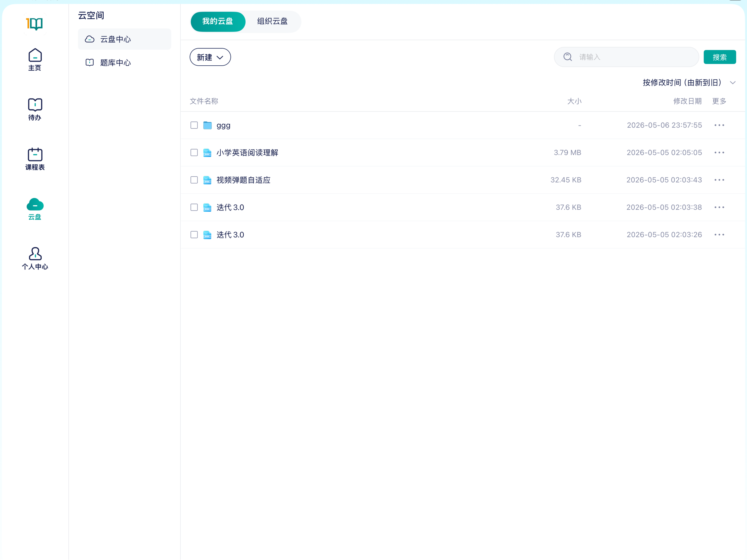
Task: Switch to the 组织云盘 tab
Action: click(x=272, y=21)
